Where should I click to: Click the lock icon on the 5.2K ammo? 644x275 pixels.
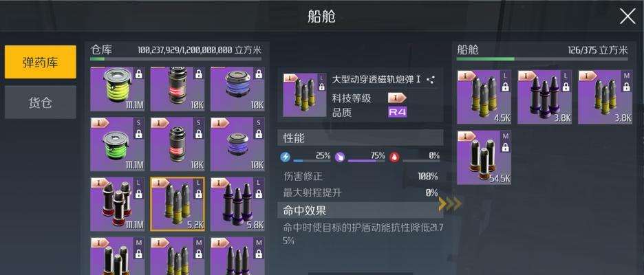pyautogui.click(x=198, y=194)
